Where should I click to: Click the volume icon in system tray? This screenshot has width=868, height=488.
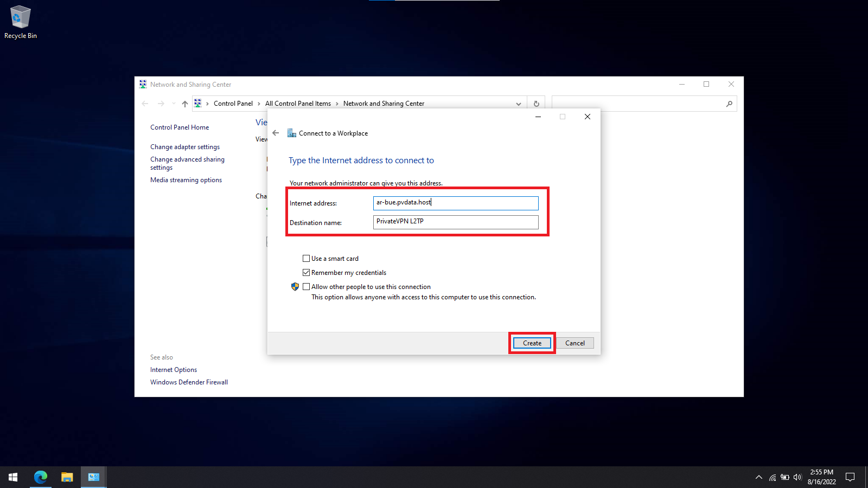pyautogui.click(x=797, y=477)
